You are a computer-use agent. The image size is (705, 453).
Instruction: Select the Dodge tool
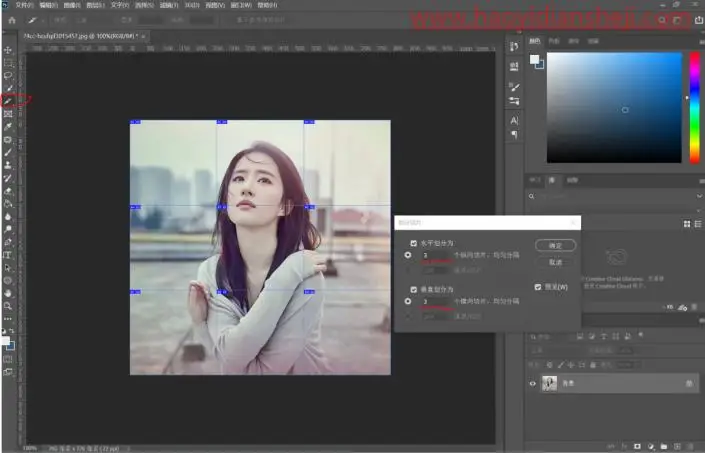click(8, 229)
